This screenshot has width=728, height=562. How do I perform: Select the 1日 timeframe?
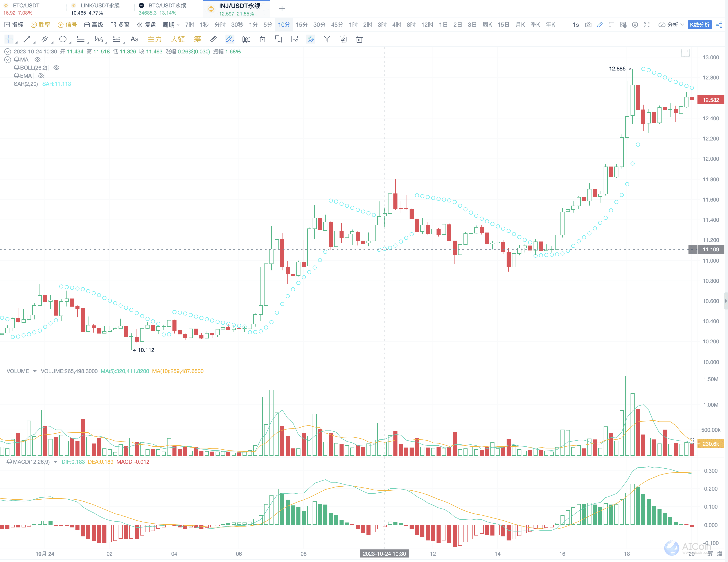pyautogui.click(x=443, y=25)
